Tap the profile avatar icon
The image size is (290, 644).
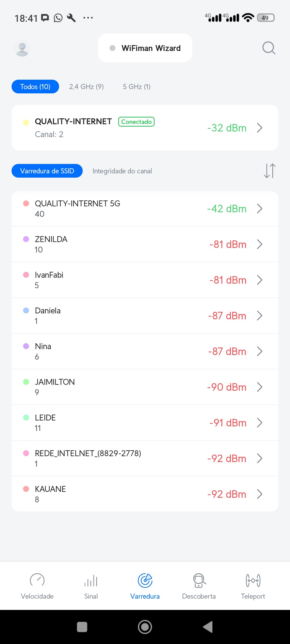pos(22,48)
